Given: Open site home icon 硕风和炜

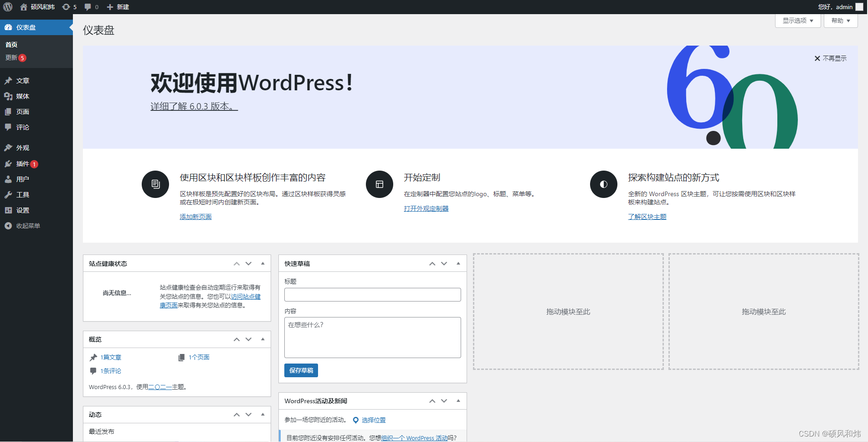Looking at the screenshot, I should (24, 7).
